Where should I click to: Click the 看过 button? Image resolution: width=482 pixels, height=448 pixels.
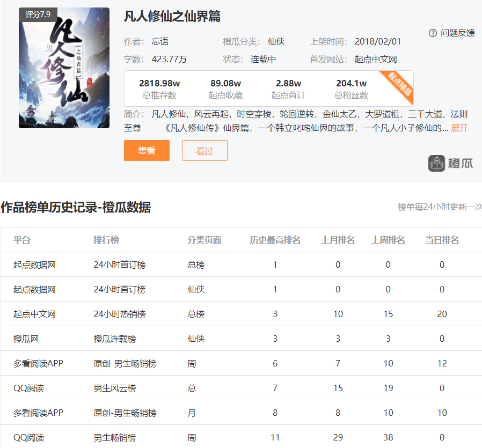[x=205, y=151]
